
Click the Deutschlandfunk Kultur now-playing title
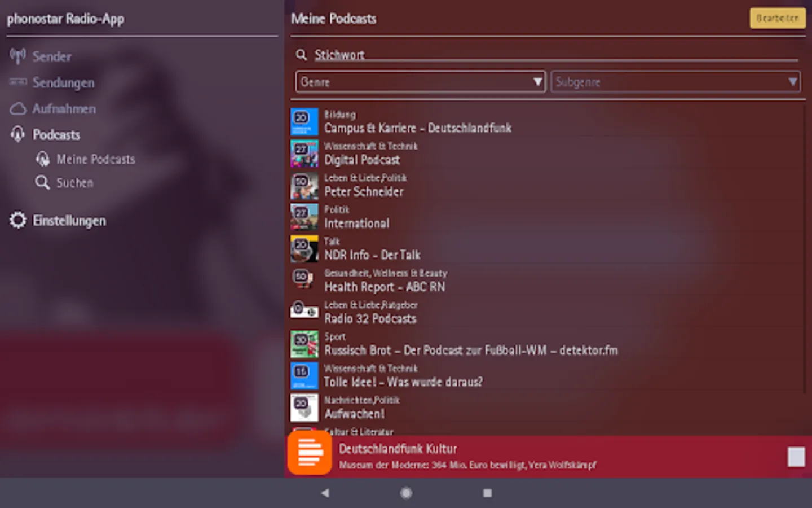click(398, 449)
